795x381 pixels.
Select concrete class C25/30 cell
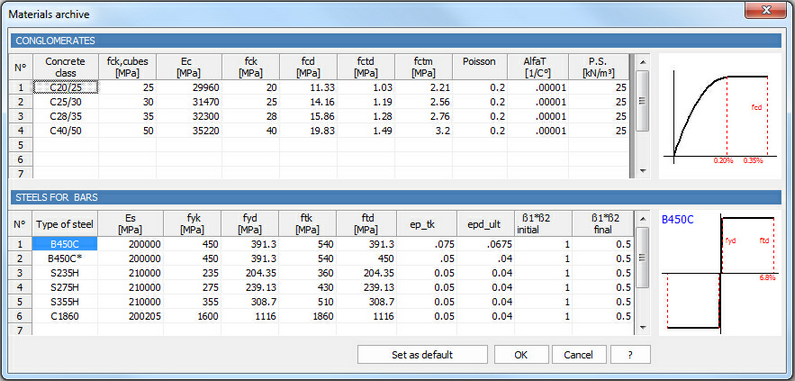pos(66,102)
